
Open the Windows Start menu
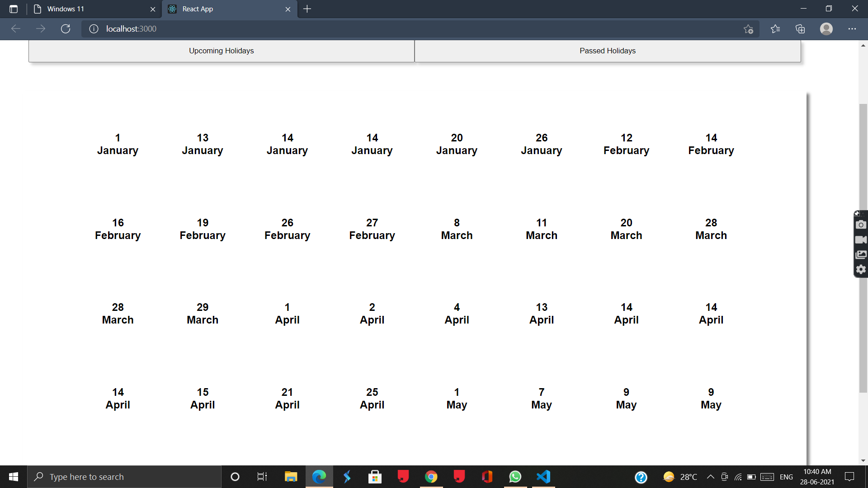pos(14,477)
